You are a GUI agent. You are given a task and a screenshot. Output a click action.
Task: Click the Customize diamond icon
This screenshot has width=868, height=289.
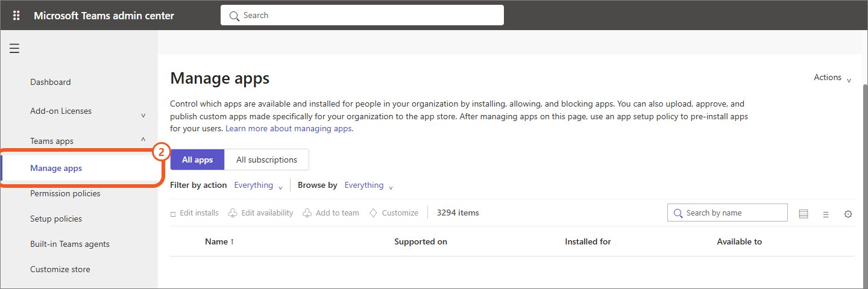click(x=373, y=213)
